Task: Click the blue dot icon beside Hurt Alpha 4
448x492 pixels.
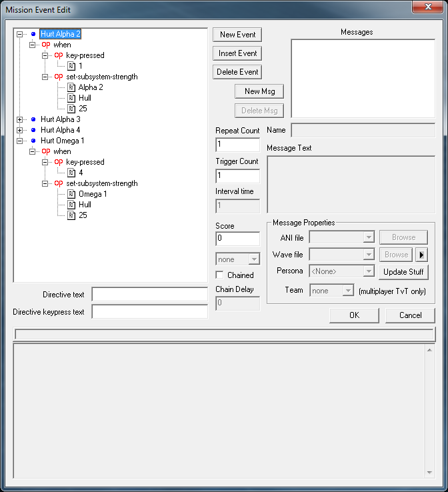Action: [33, 130]
